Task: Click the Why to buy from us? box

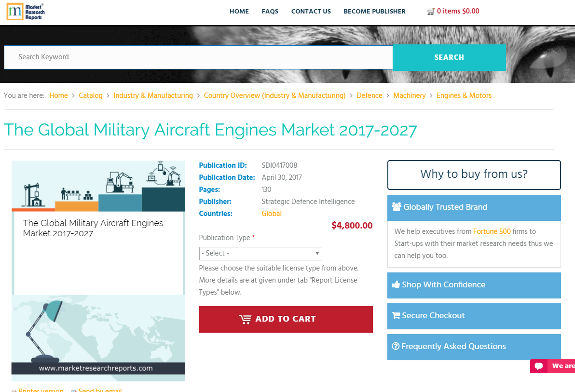Action: (474, 175)
